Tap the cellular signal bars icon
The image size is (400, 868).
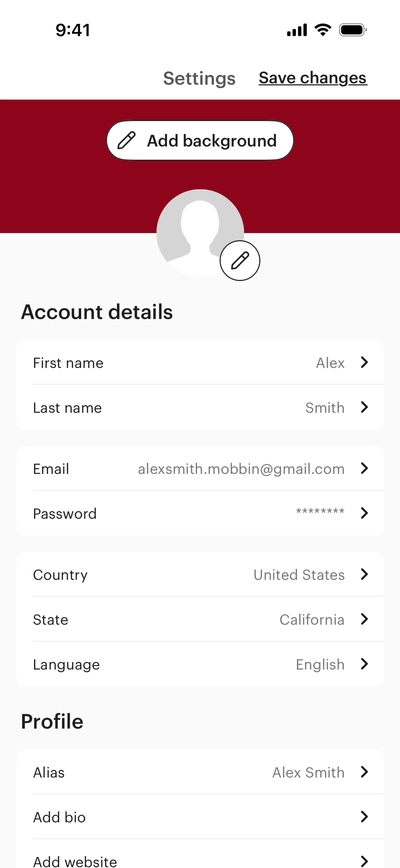(x=297, y=30)
